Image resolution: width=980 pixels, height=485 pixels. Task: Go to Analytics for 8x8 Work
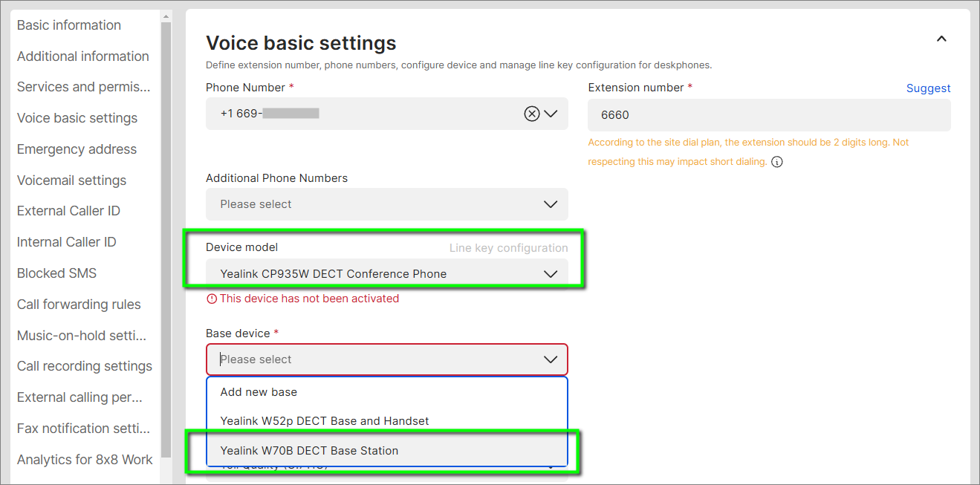pyautogui.click(x=85, y=460)
